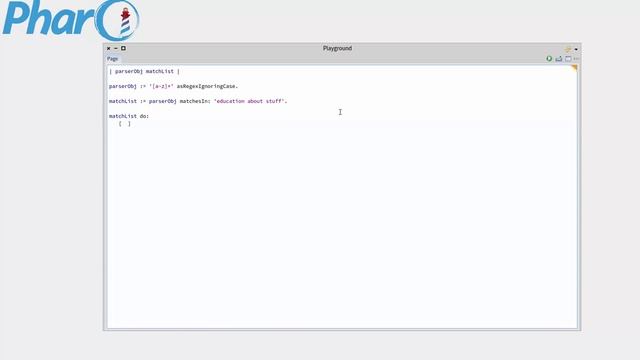Click the Pharo lighthouse logo
This screenshot has width=640, height=360.
coord(71,20)
